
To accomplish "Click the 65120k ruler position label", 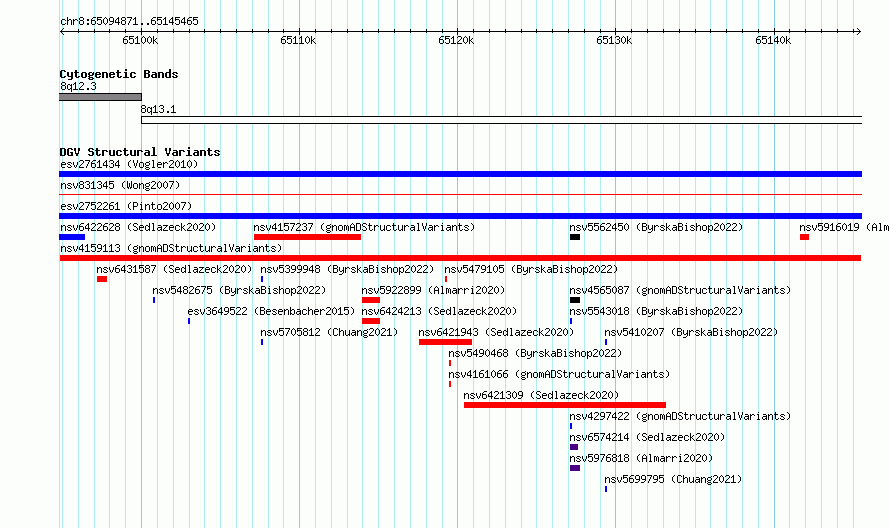I will click(x=456, y=40).
